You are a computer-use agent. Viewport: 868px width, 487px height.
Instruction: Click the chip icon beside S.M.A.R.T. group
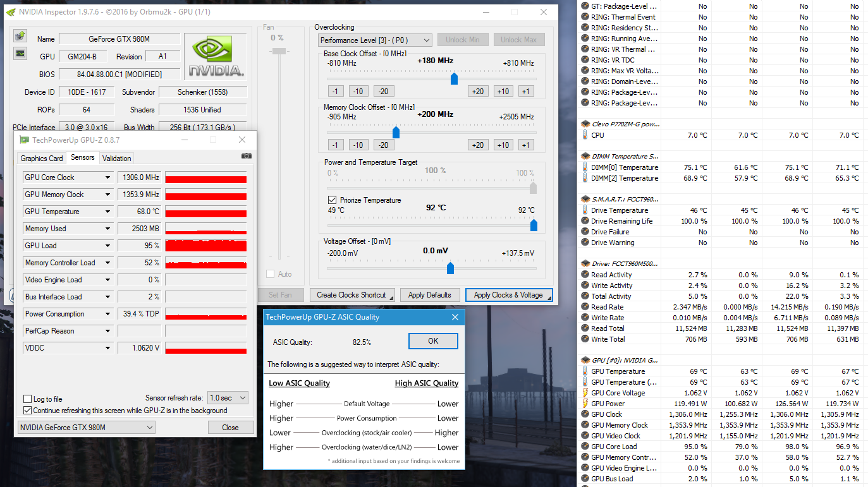pyautogui.click(x=585, y=199)
